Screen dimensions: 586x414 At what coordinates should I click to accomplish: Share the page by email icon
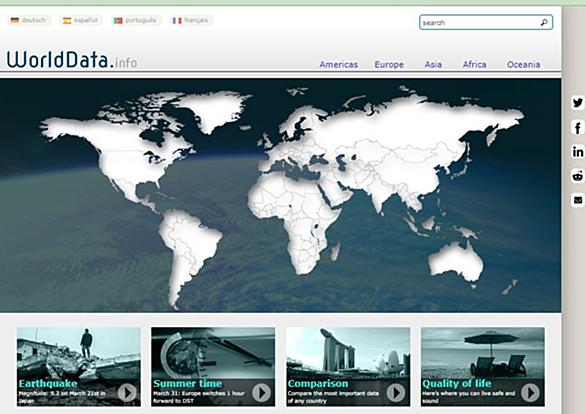pos(578,200)
